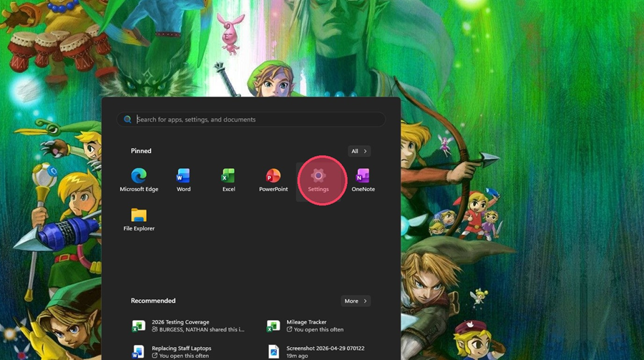644x360 pixels.
Task: Open File Explorer from pinned apps
Action: pyautogui.click(x=139, y=220)
